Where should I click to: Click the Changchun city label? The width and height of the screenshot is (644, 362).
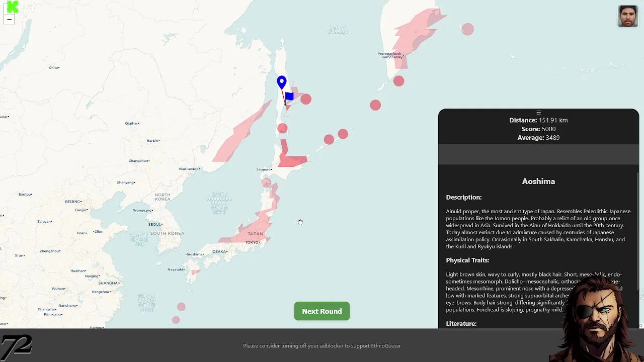138,161
